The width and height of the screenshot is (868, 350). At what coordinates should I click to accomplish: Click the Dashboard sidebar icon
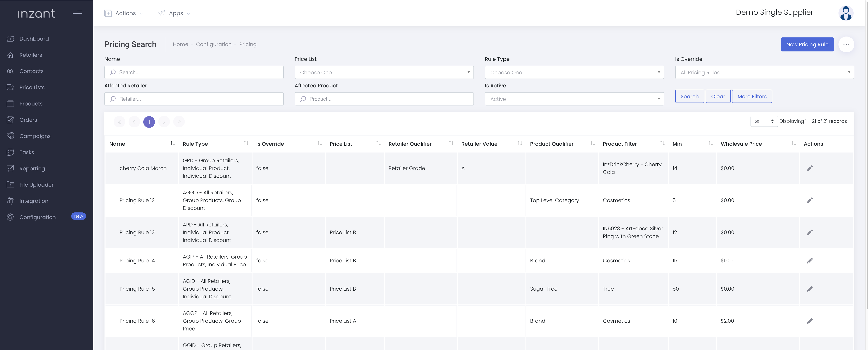click(x=11, y=39)
